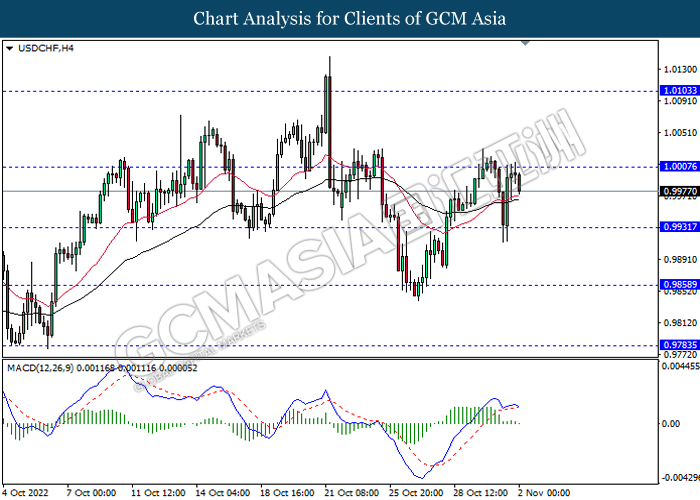
Task: Click the 4 Oct 2022 date label
Action: 25,493
